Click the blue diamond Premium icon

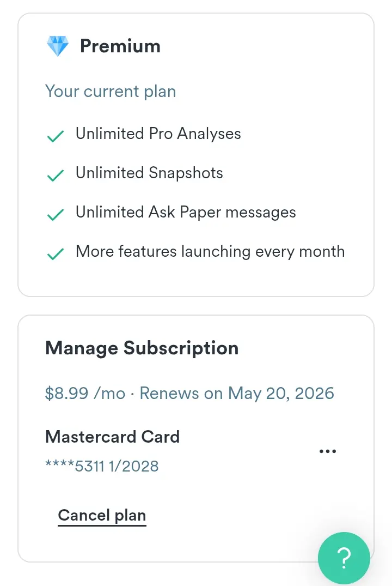click(58, 46)
